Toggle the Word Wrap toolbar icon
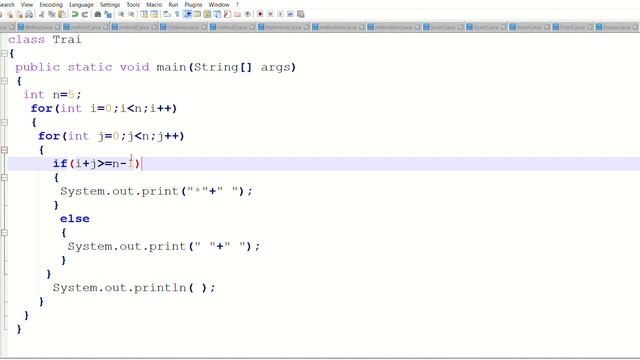The width and height of the screenshot is (640, 360). click(167, 14)
